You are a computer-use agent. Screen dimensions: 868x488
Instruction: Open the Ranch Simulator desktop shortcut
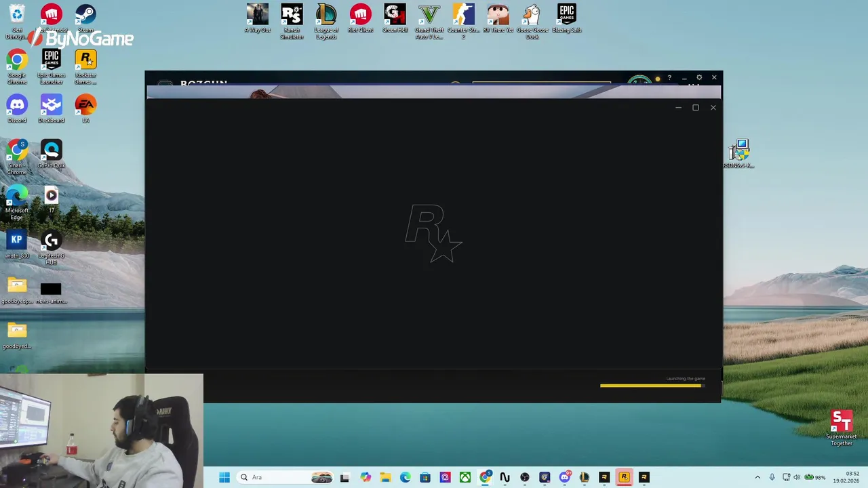coord(292,22)
